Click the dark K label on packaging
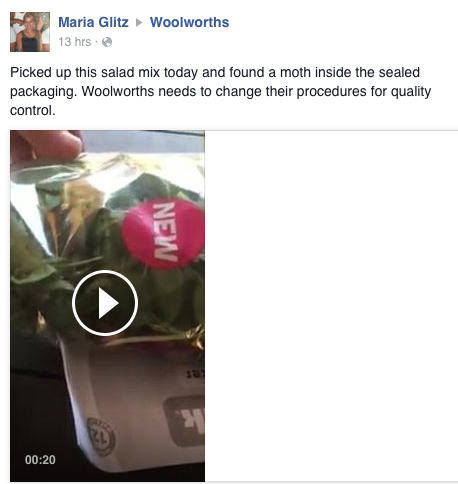This screenshot has width=458, height=484. 185,420
